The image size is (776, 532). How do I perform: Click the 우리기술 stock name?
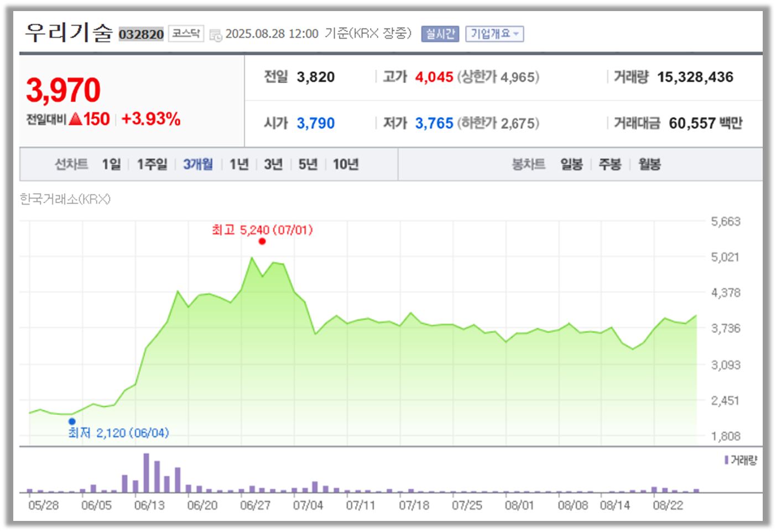pos(69,32)
